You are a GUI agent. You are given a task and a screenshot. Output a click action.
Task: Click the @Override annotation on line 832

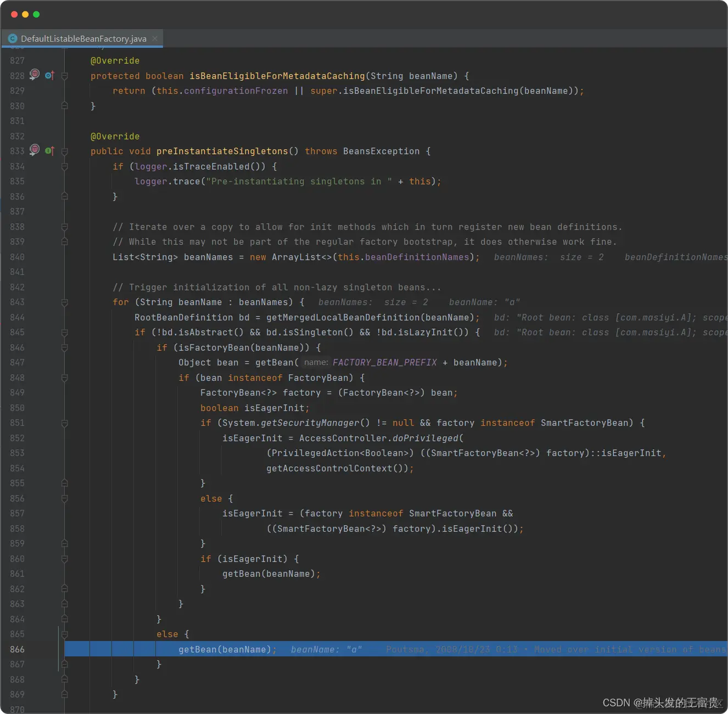pos(115,136)
